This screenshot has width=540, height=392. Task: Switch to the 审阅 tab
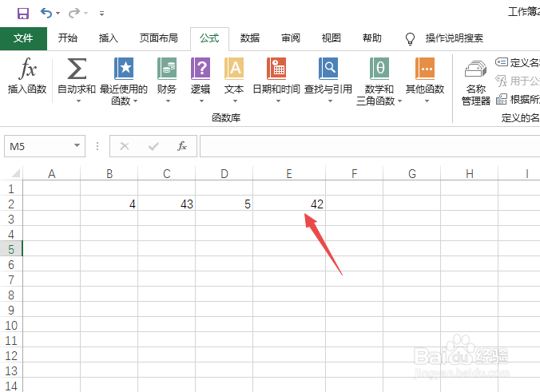tap(290, 38)
